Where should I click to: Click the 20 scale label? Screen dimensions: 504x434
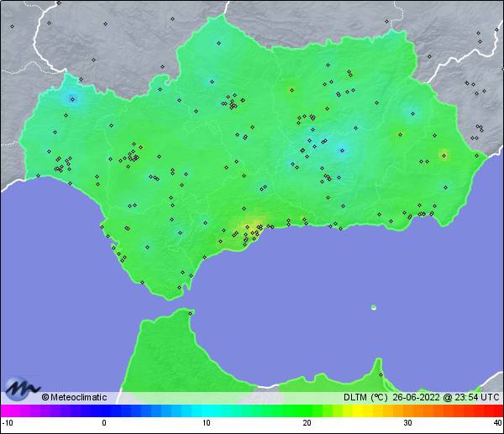click(x=307, y=422)
